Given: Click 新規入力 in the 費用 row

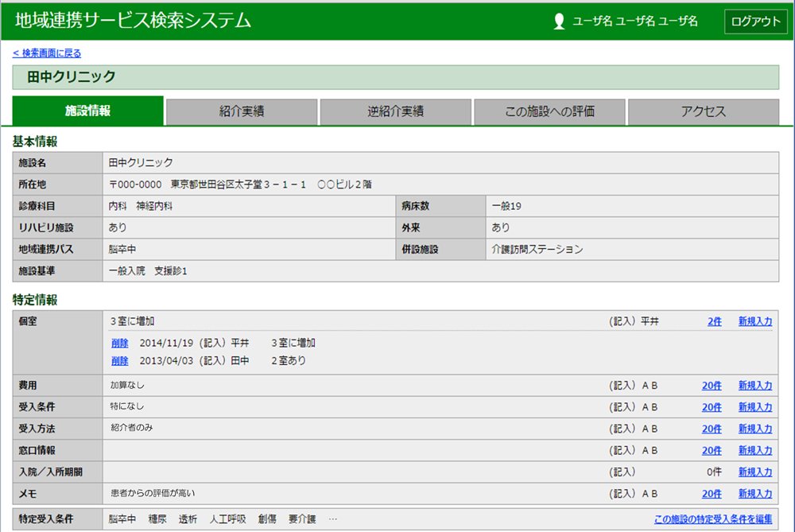Looking at the screenshot, I should (x=755, y=386).
